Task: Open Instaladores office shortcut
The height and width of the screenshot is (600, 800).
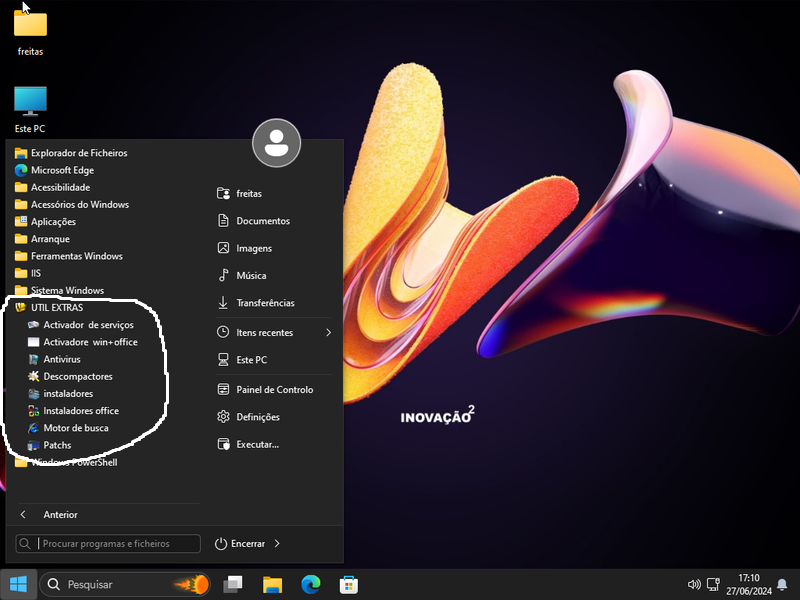Action: coord(73,411)
